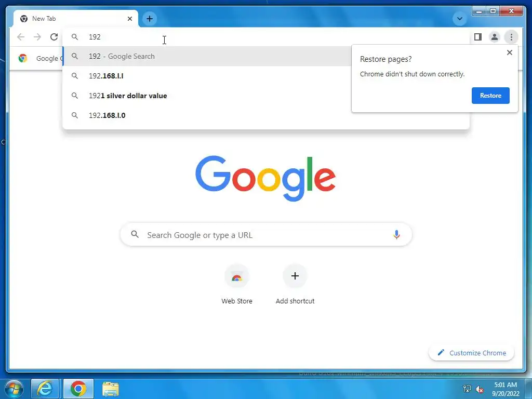532x399 pixels.
Task: Click the "Chrome didn't shut down correctly." text
Action: [412, 74]
